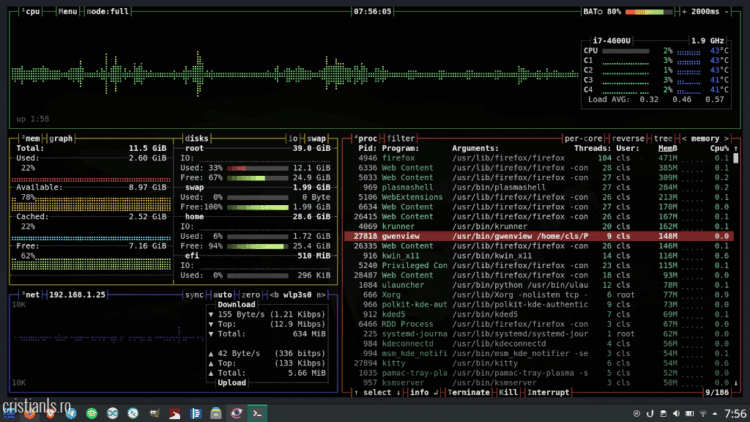The height and width of the screenshot is (422, 750).
Task: Toggle the mem graph display option
Action: (x=62, y=138)
